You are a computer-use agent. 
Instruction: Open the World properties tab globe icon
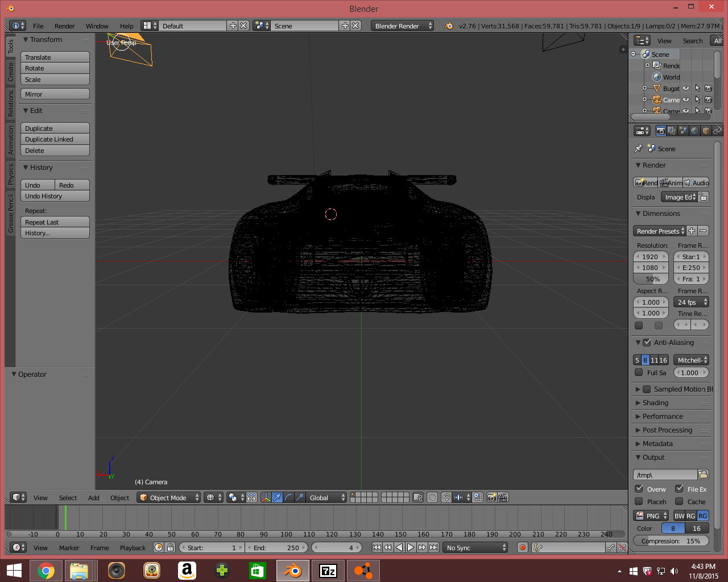(x=694, y=131)
